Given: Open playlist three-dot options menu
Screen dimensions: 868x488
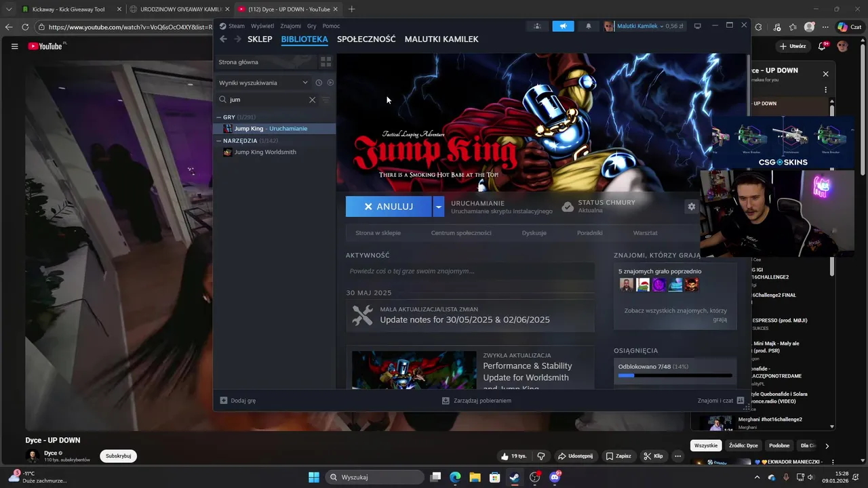Looking at the screenshot, I should [825, 89].
